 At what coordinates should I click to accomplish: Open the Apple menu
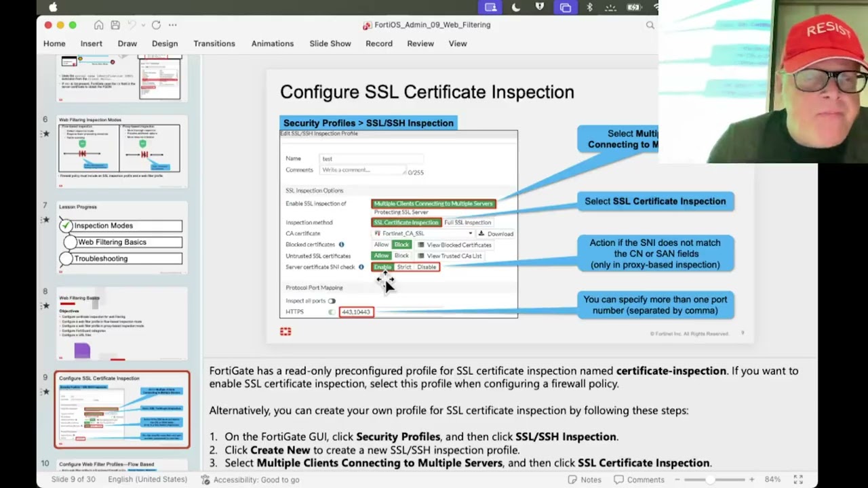click(54, 7)
